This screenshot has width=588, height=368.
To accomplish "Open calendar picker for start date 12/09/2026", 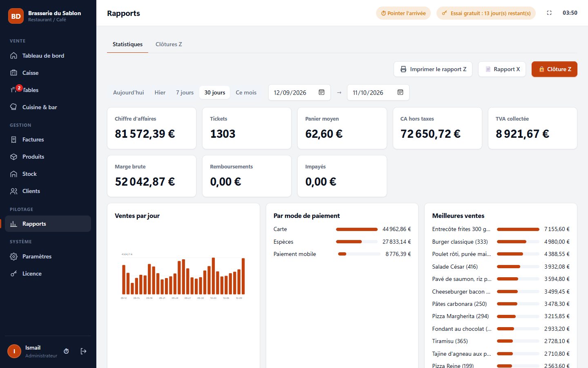I will (x=321, y=92).
